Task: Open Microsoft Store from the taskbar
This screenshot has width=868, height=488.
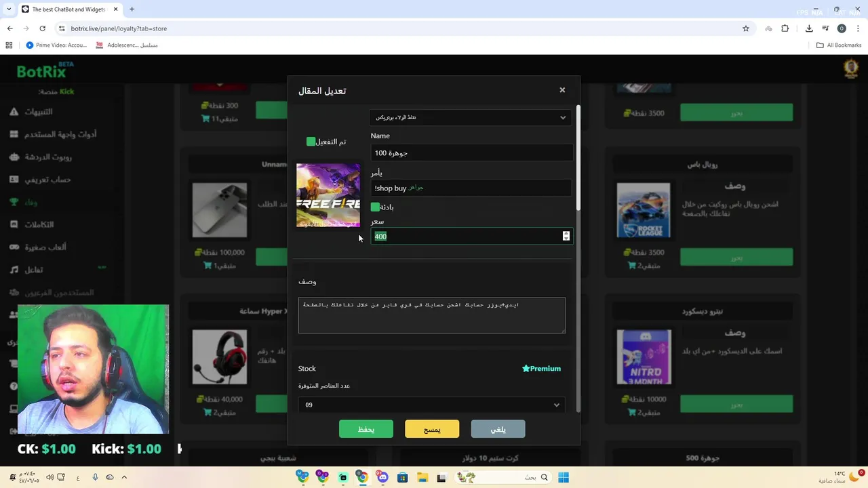Action: coord(402,477)
